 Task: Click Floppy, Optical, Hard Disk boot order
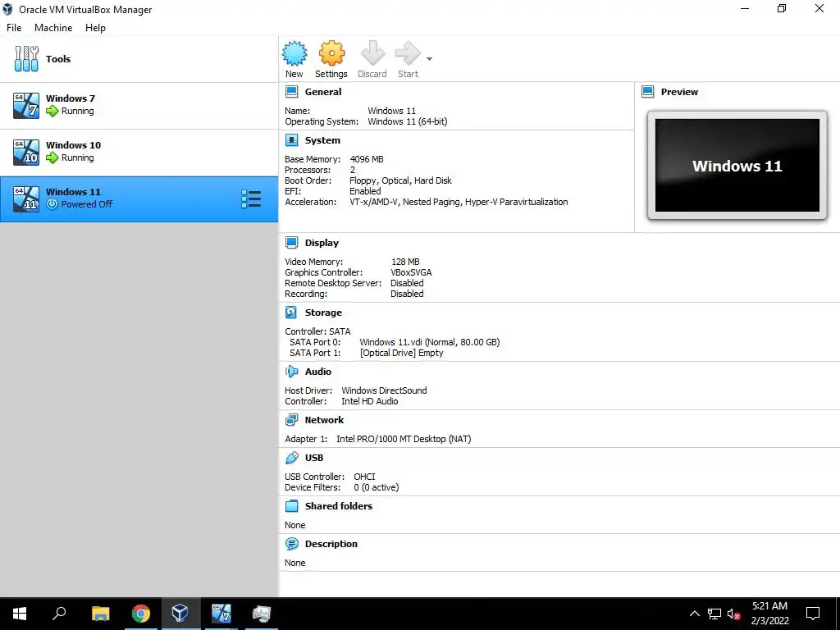click(400, 180)
